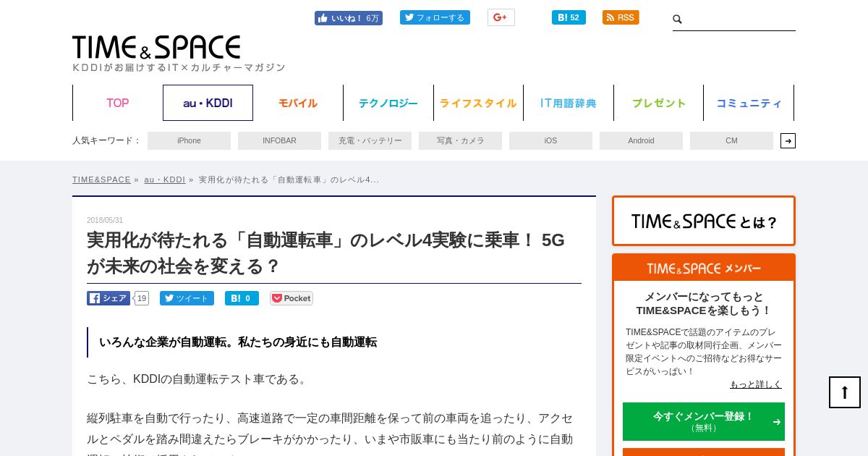Click the 充電・バッテリー keyword tag
This screenshot has height=456, width=868.
coord(370,140)
